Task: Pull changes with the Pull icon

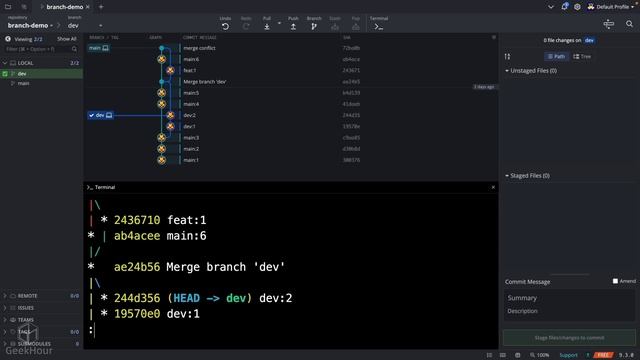Action: click(267, 27)
